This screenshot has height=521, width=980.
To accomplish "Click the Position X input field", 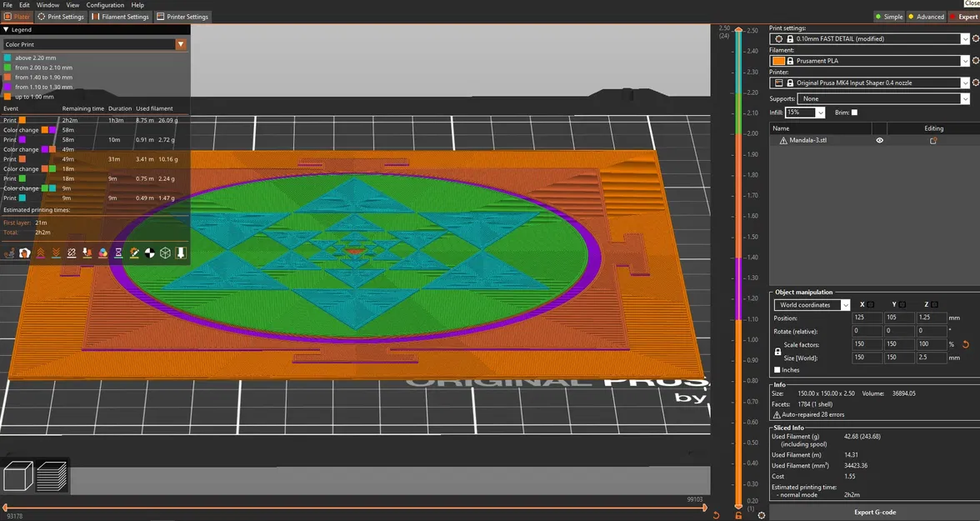I will [867, 318].
